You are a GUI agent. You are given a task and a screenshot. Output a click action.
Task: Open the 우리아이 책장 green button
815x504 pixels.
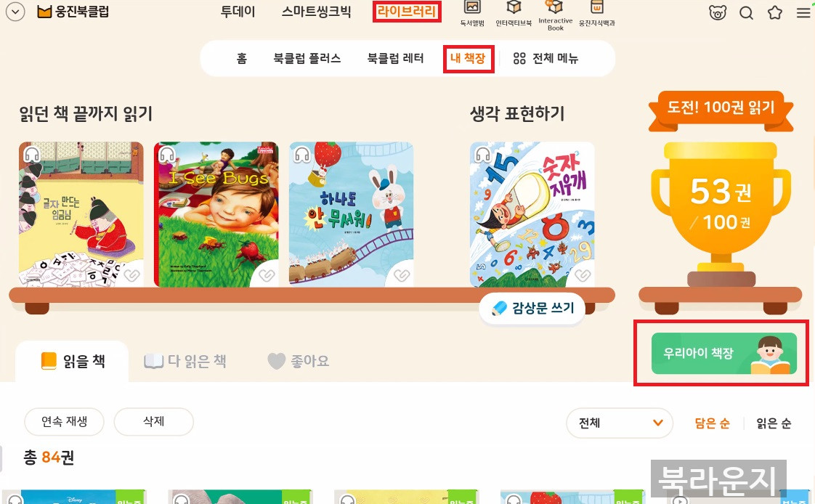point(723,354)
